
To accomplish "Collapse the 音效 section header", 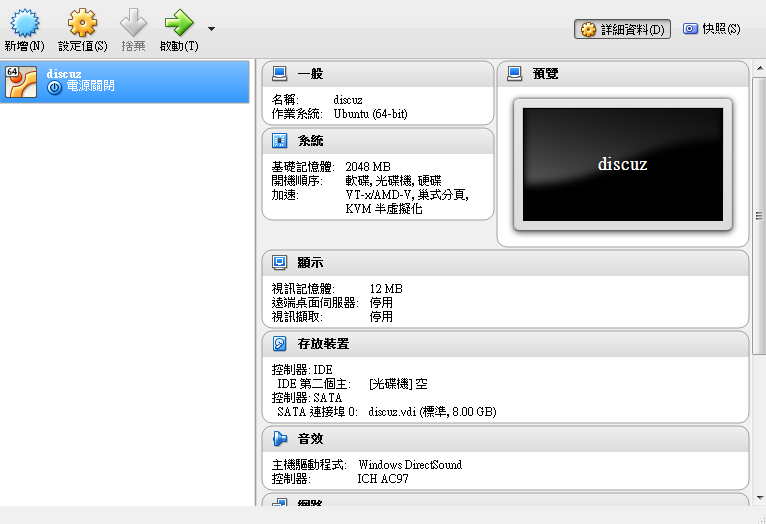I will click(311, 439).
